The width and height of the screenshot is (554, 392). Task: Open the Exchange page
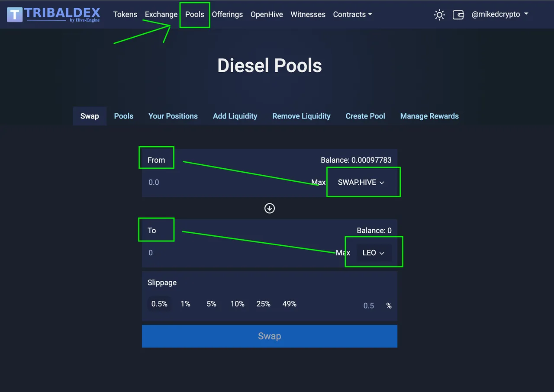[161, 14]
